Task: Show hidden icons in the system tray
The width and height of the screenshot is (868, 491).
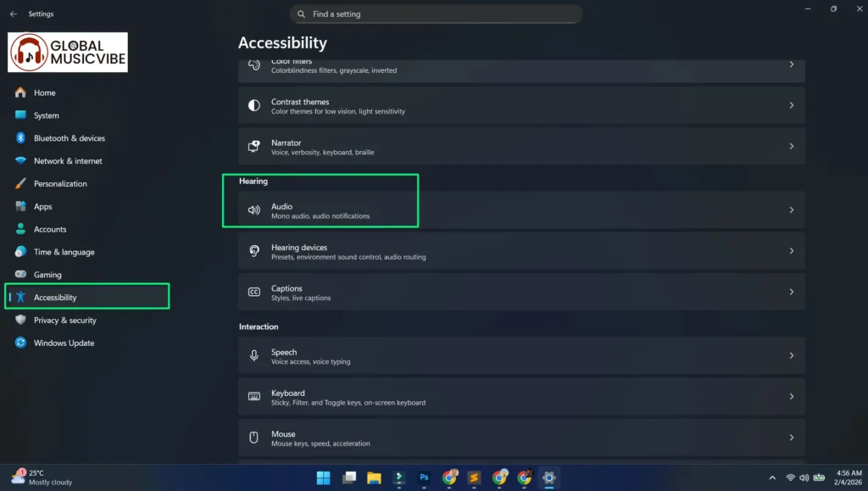Action: [x=772, y=477]
